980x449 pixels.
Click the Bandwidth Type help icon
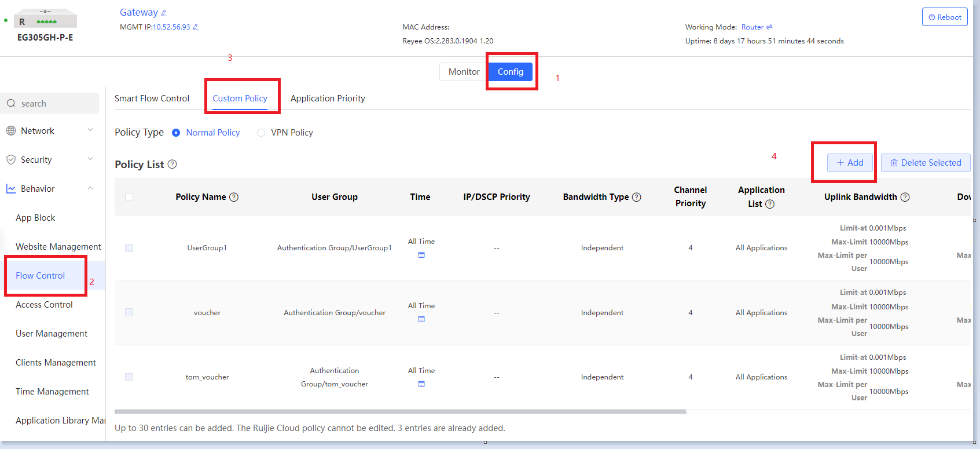637,197
